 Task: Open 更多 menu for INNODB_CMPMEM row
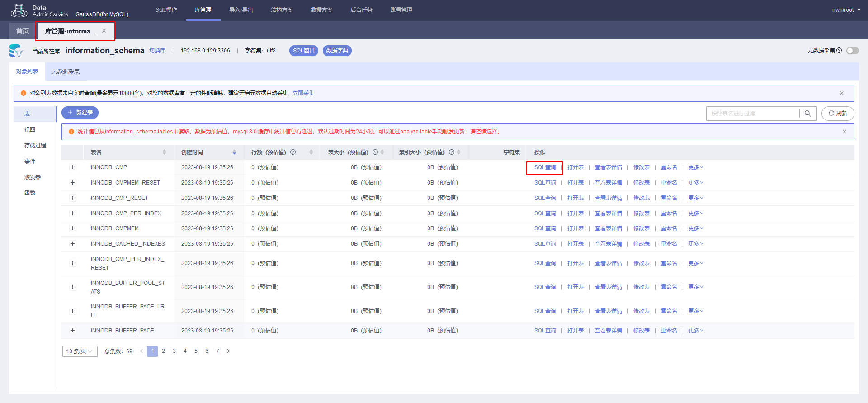click(x=696, y=228)
